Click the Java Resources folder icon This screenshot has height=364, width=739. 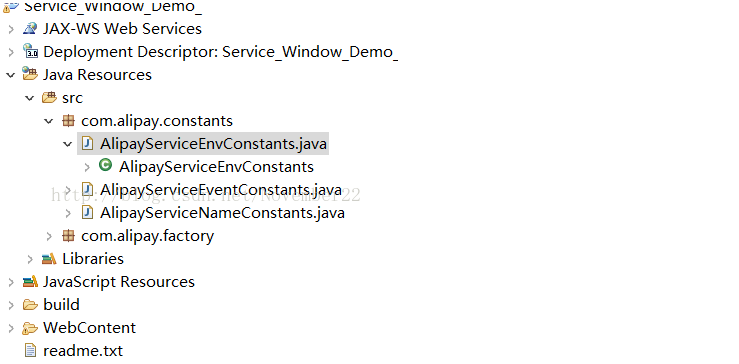click(30, 74)
